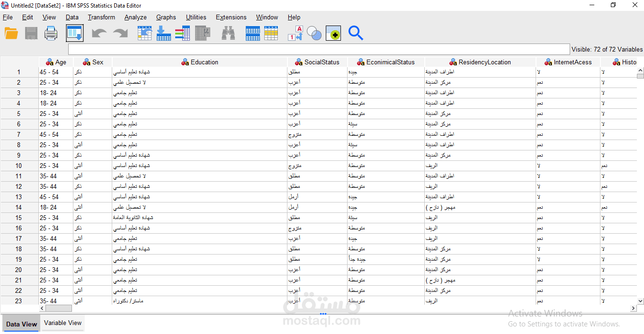The image size is (644, 334).
Task: Select row number 1 header
Action: coord(19,72)
